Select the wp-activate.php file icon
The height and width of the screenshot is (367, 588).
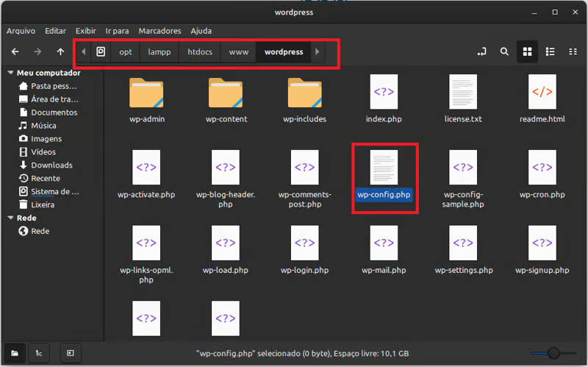(146, 168)
